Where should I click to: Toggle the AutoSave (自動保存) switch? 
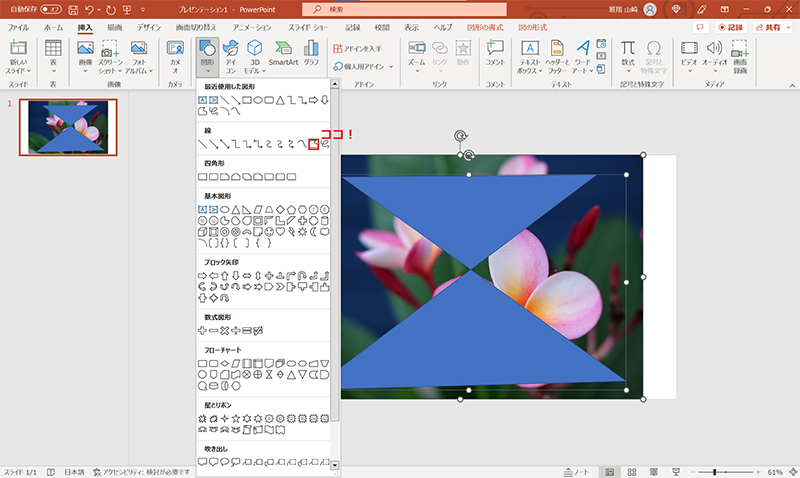(51, 9)
